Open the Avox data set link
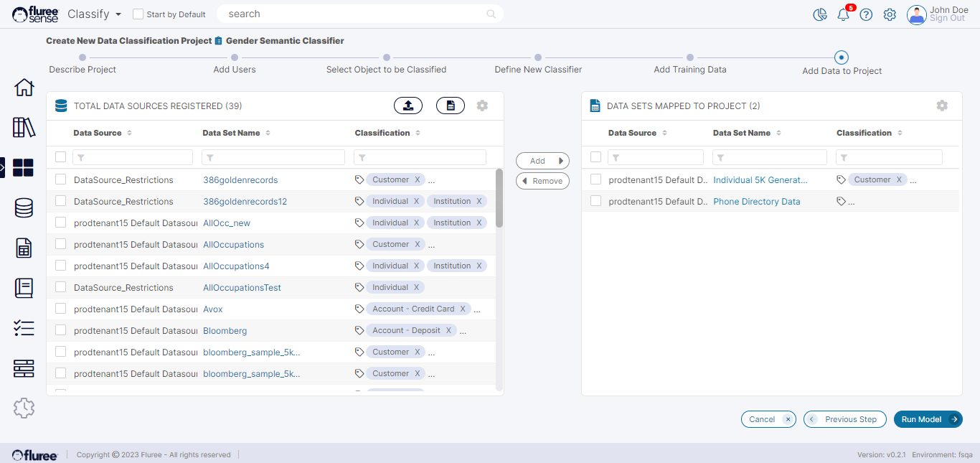Image resolution: width=980 pixels, height=463 pixels. [213, 309]
